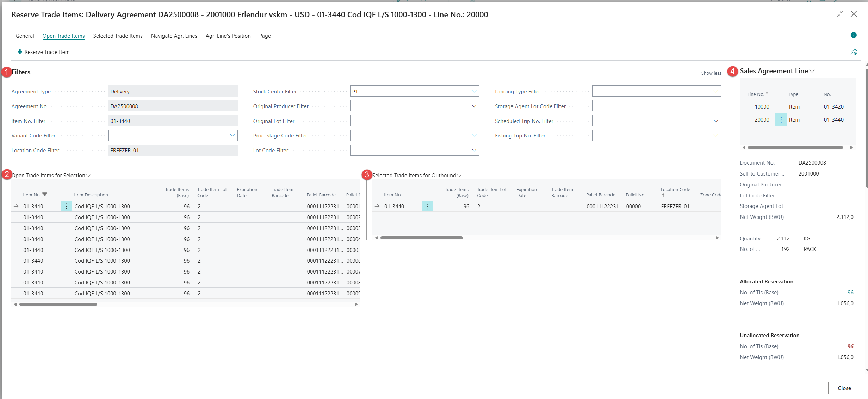Screen dimensions: 868x399
Task: Click the Show less link in Filters
Action: pyautogui.click(x=711, y=73)
